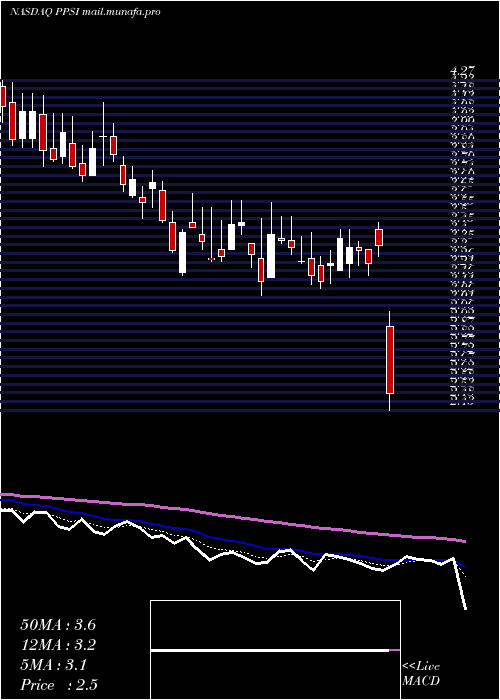Click the 5MA : 3.1 label

54,665
